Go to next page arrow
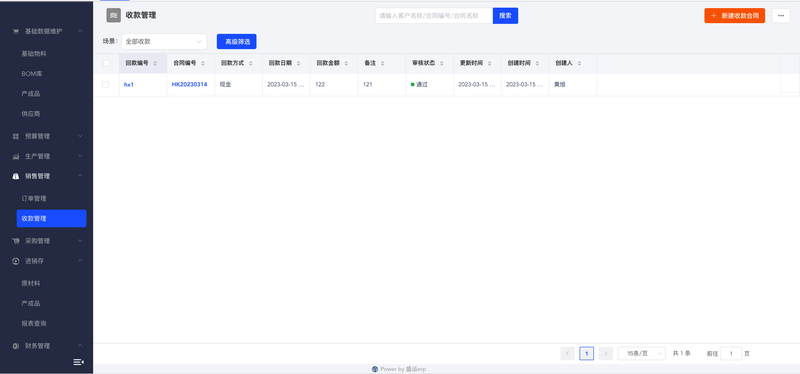800x374 pixels. tap(606, 354)
